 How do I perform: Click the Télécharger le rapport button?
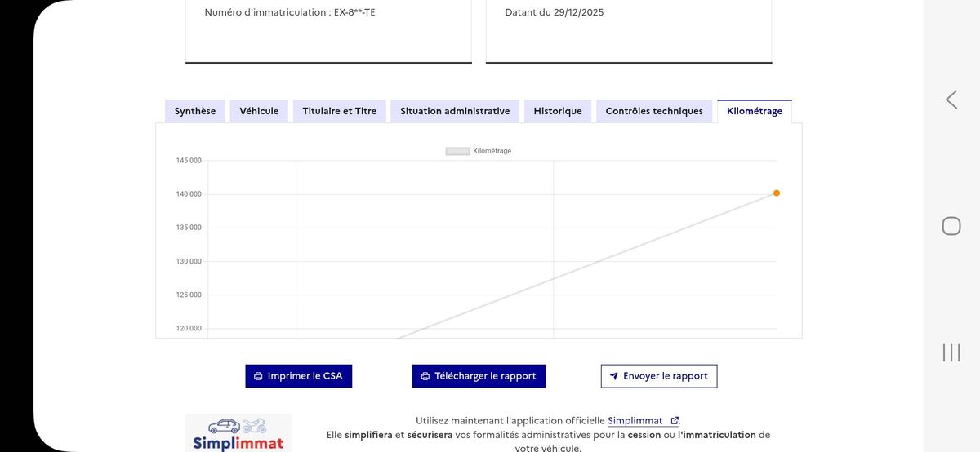(479, 376)
